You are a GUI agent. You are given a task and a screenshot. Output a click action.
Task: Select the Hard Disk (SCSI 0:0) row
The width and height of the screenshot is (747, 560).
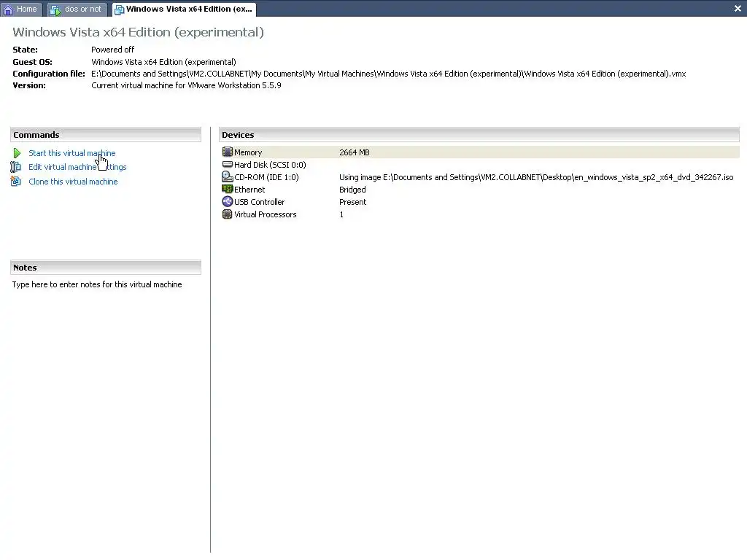(480, 165)
